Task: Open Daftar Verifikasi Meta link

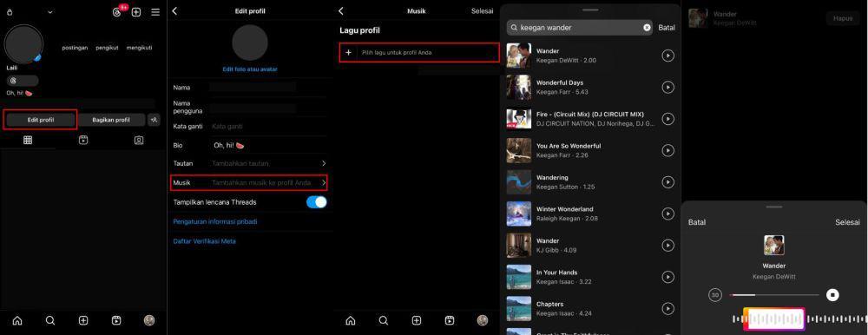Action: [205, 241]
